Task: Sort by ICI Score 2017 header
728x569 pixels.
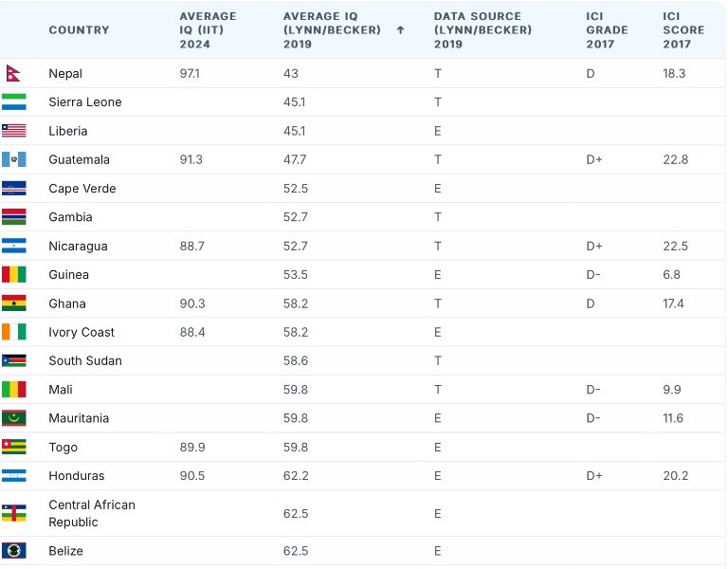Action: (683, 29)
